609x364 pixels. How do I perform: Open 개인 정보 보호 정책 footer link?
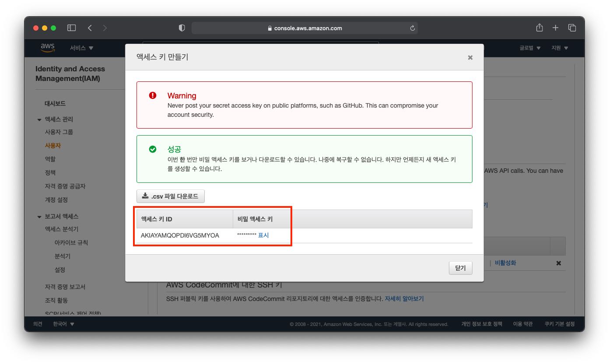coord(482,324)
